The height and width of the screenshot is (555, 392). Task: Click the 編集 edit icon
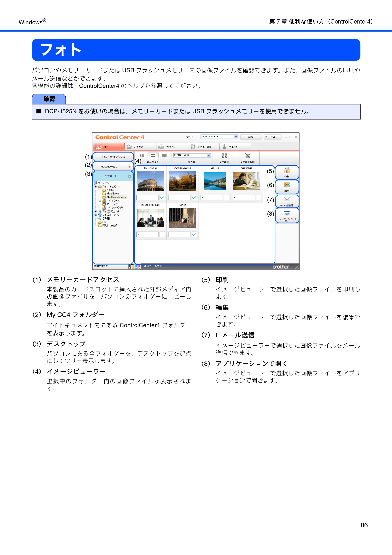point(287,185)
